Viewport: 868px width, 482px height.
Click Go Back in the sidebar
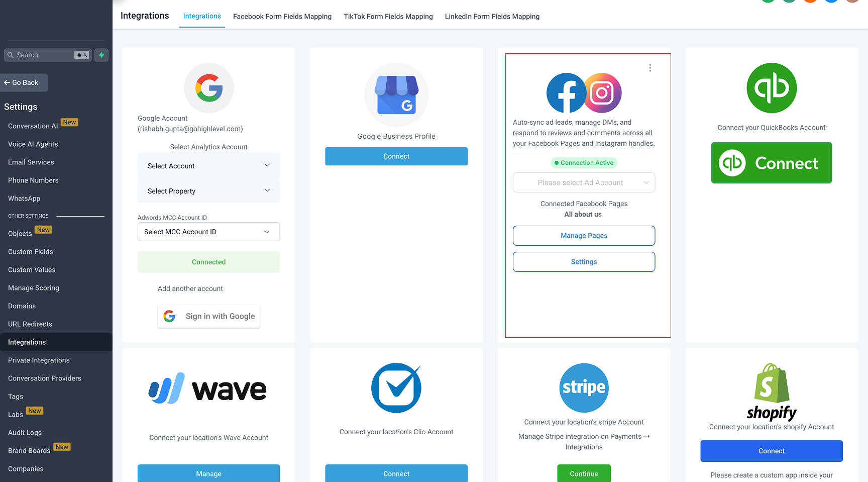[x=24, y=82]
